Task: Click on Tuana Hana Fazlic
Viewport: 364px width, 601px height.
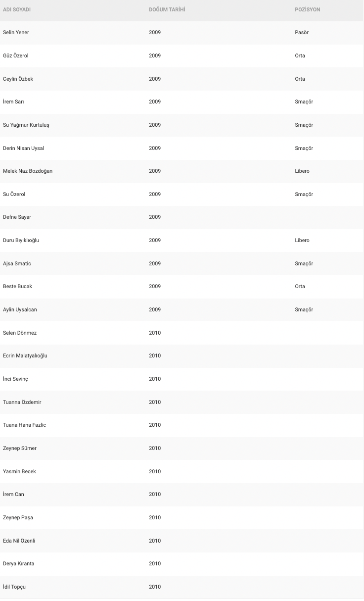Action: point(24,425)
